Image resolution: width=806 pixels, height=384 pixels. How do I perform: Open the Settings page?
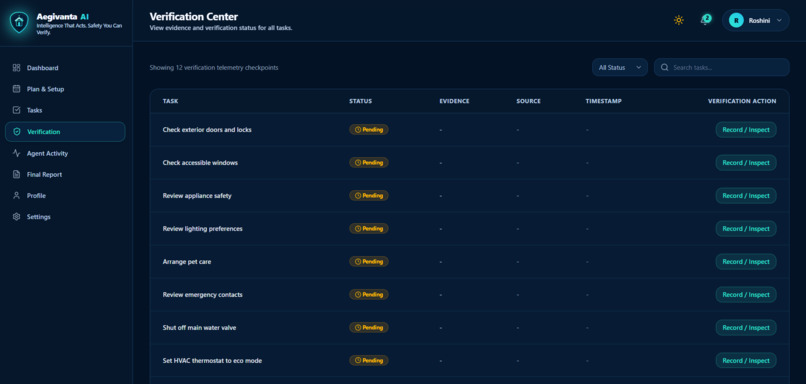65,216
